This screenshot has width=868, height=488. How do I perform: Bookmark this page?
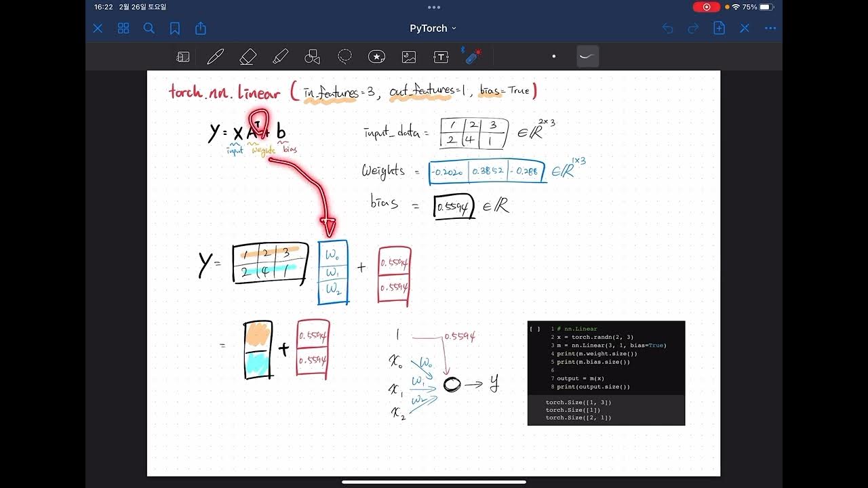[x=175, y=28]
